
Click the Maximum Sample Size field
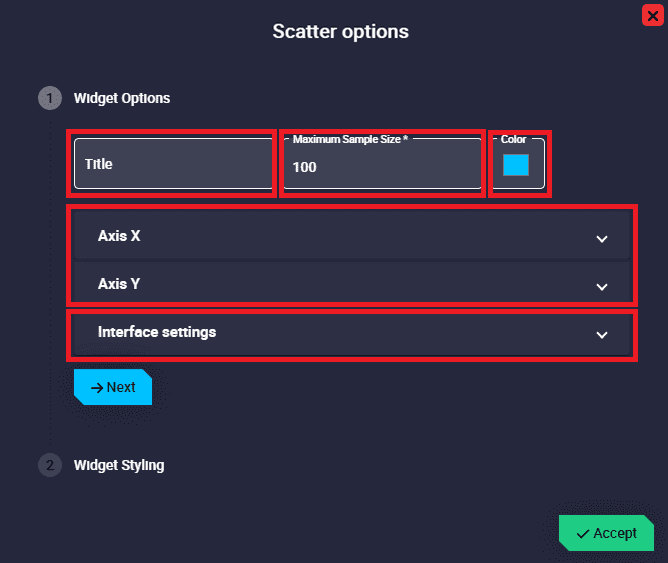pos(382,166)
